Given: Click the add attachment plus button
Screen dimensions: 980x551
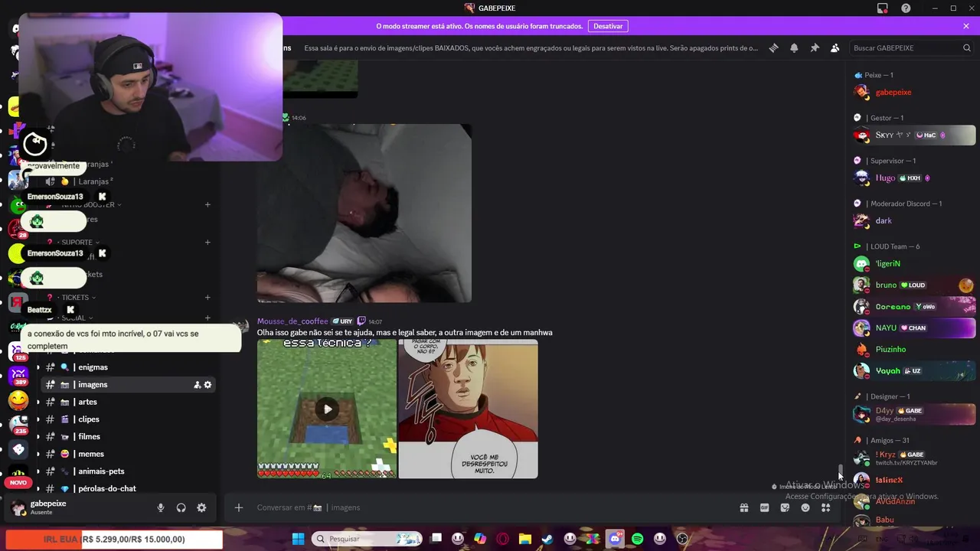Looking at the screenshot, I should 239,507.
